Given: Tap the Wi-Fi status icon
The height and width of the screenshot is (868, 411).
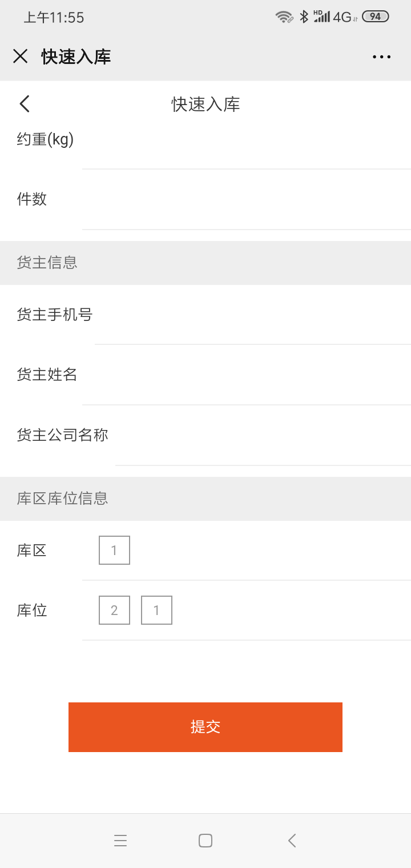Looking at the screenshot, I should (284, 17).
